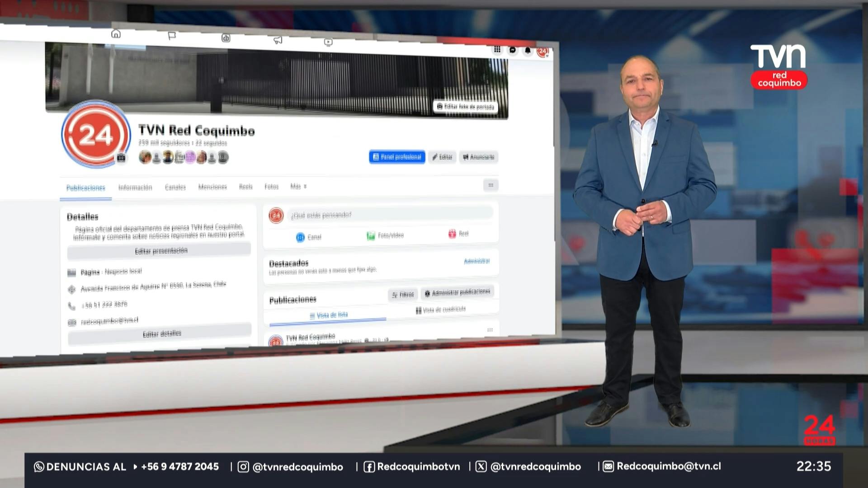Switch to the Reels tab
This screenshot has width=868, height=488.
click(x=246, y=187)
